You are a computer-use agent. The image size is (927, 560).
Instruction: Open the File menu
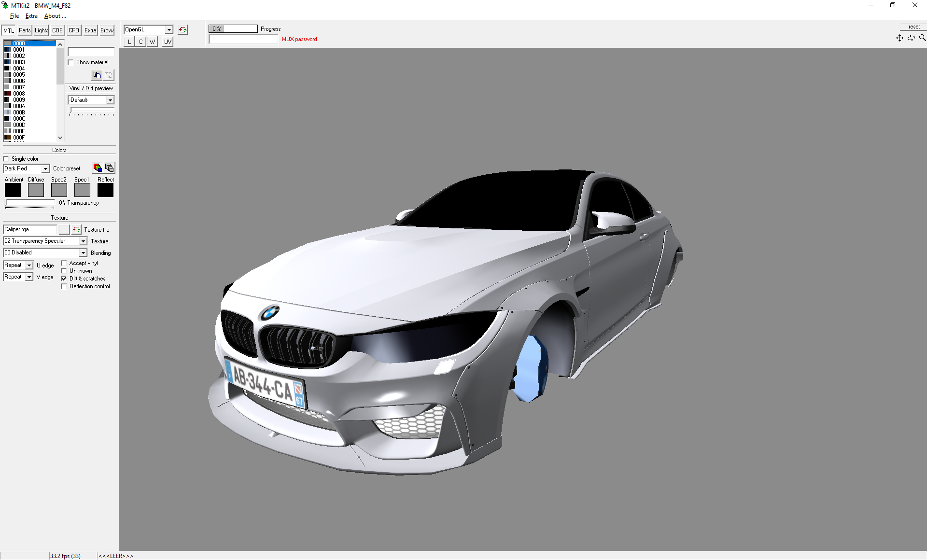14,16
